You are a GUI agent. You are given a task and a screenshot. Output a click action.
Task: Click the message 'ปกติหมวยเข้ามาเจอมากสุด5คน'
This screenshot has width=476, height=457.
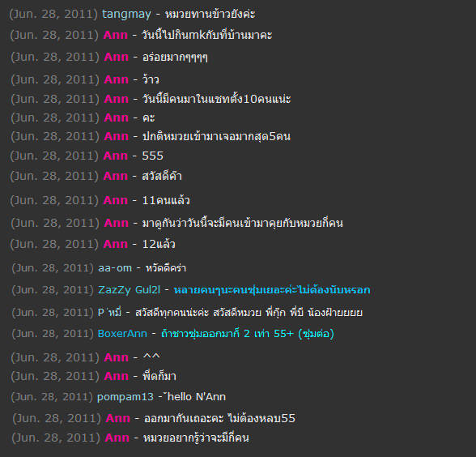[x=216, y=136]
